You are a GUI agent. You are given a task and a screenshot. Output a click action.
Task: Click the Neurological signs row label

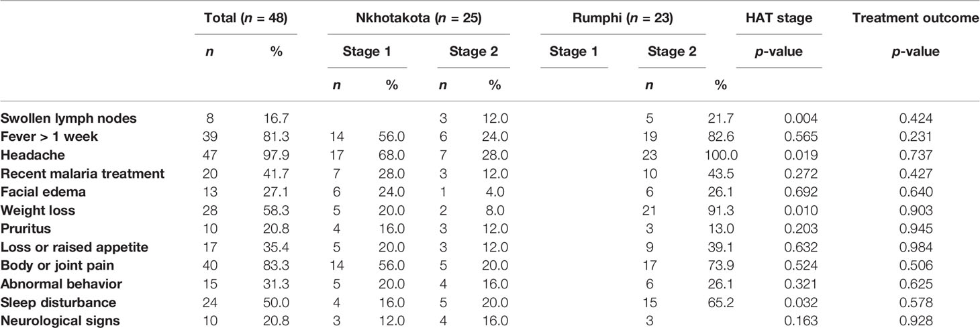pyautogui.click(x=60, y=321)
